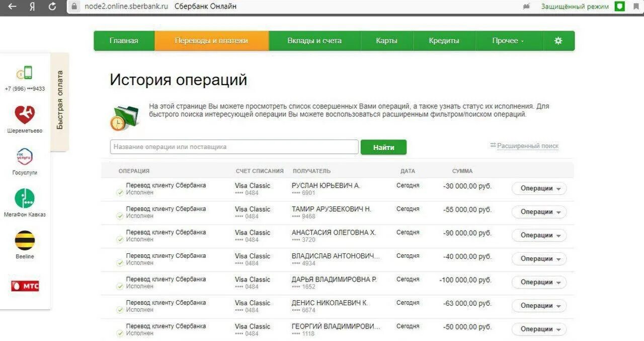This screenshot has height=341, width=644.
Task: Click the history folder clock icon
Action: [x=124, y=118]
